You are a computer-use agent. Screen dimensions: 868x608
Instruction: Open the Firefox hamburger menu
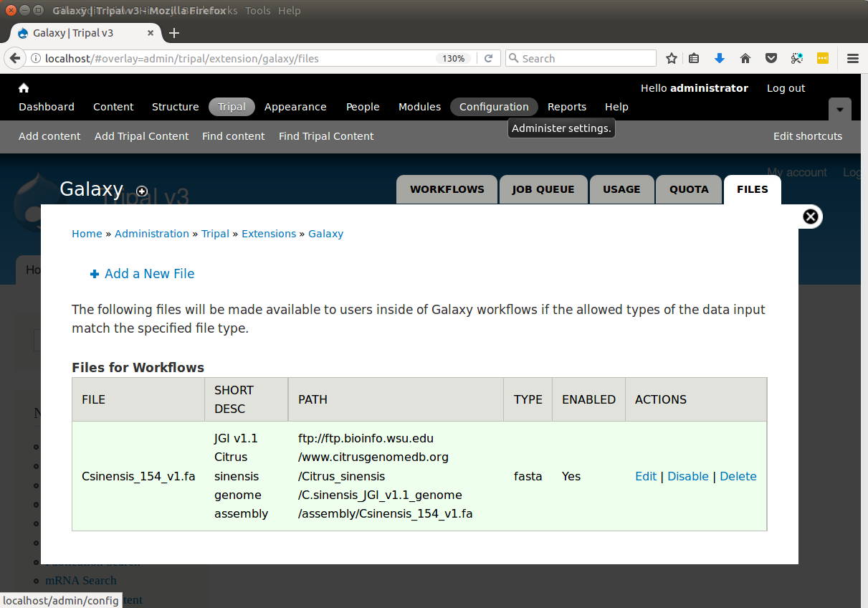click(x=853, y=59)
